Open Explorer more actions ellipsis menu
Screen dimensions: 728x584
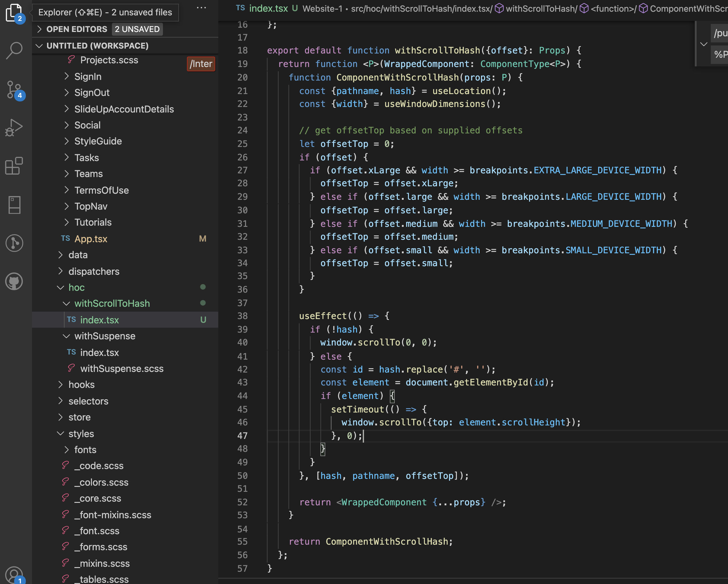coord(201,8)
